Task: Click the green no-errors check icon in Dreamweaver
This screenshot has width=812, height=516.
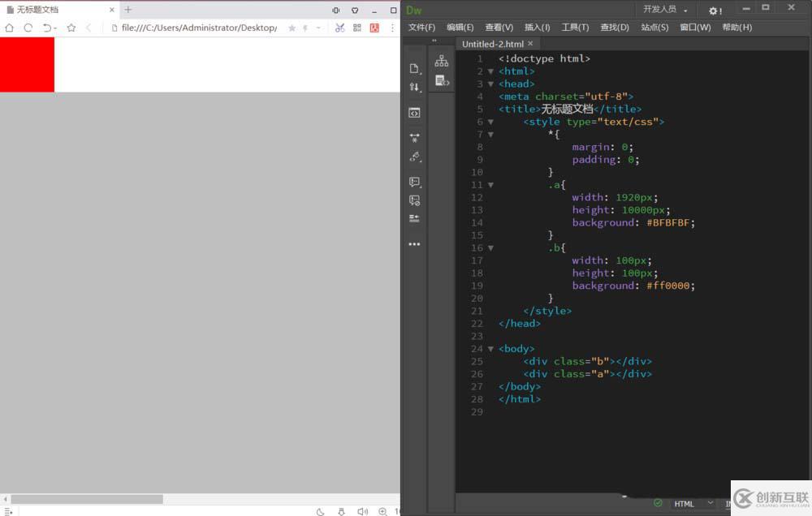Action: (658, 503)
